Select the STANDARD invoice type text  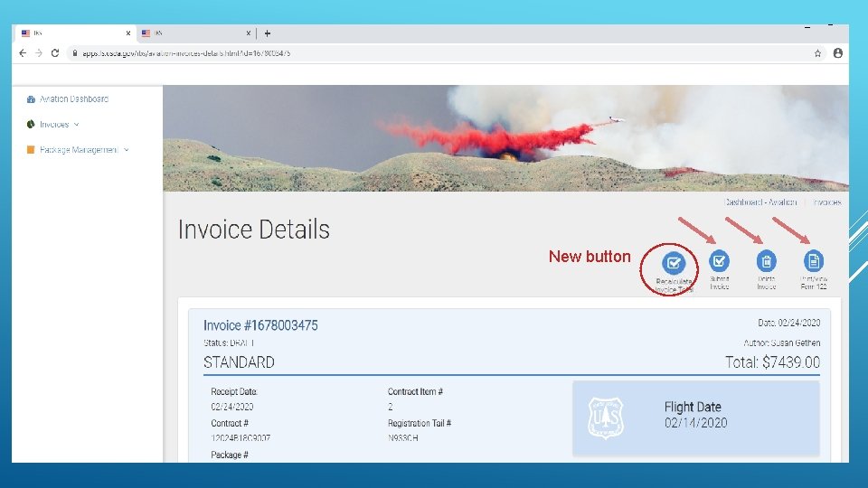239,362
